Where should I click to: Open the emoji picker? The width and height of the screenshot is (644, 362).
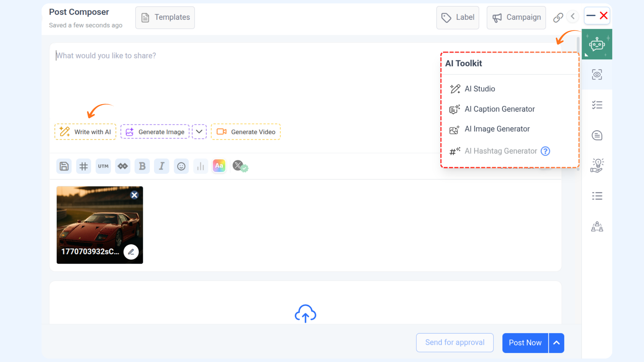tap(181, 166)
